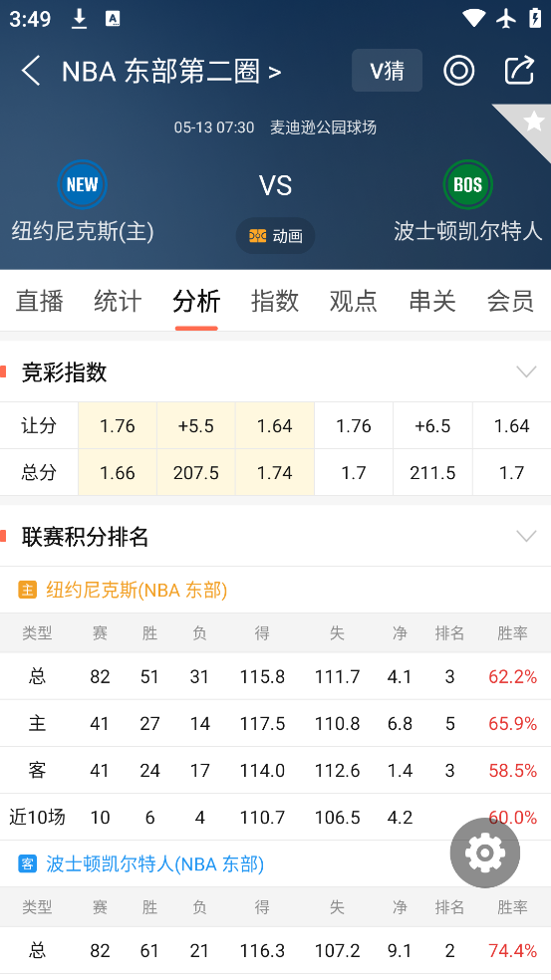The width and height of the screenshot is (551, 980).
Task: Open the New York Knicks NEW team logo
Action: (82, 184)
